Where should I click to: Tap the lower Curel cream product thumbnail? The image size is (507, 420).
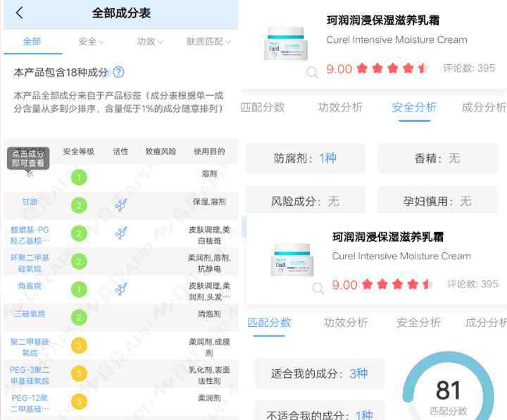pyautogui.click(x=292, y=260)
